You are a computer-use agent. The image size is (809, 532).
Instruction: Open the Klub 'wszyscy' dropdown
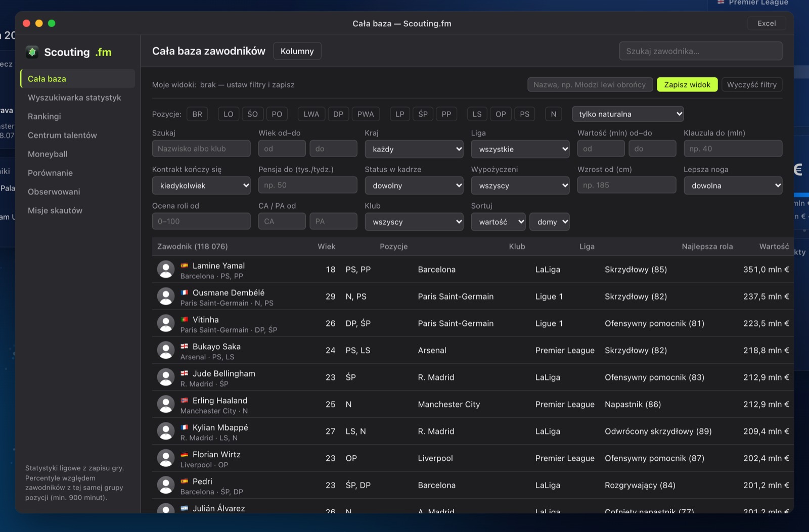pos(414,222)
